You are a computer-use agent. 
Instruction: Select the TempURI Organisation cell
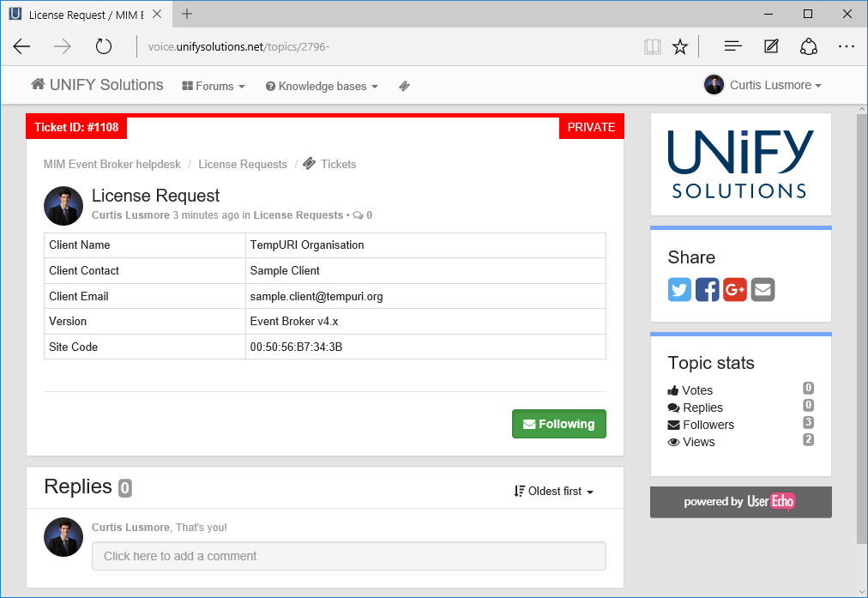[x=425, y=245]
